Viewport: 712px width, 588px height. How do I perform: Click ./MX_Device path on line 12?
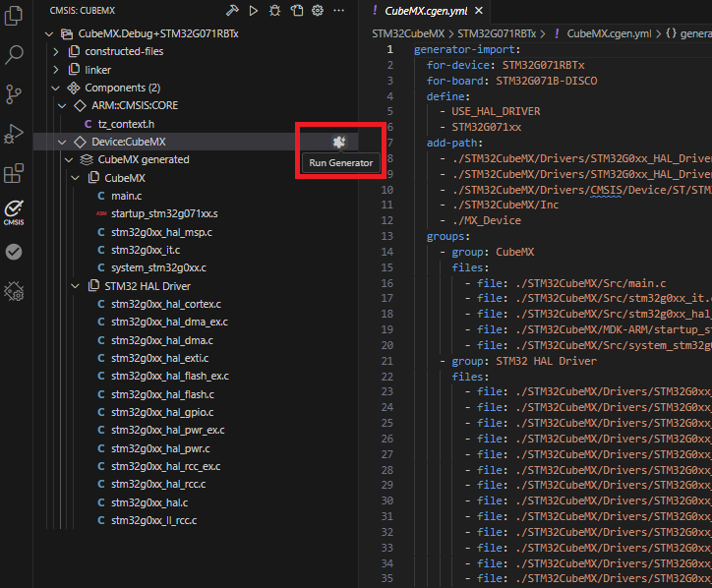(487, 220)
